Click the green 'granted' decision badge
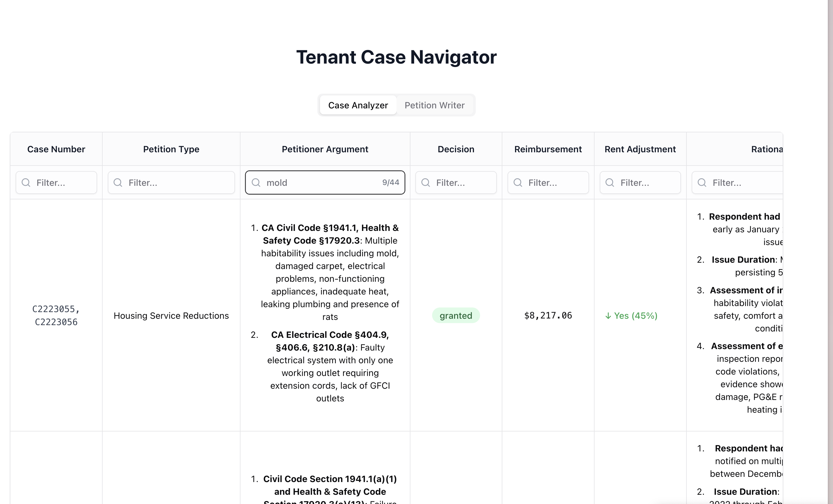 [456, 315]
